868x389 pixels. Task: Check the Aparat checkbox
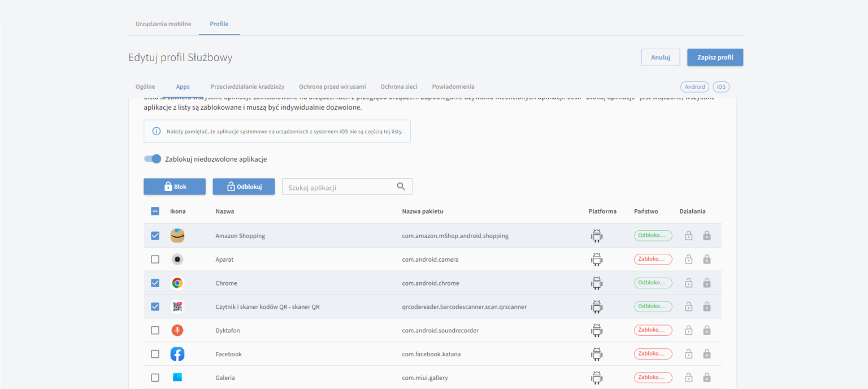click(155, 260)
